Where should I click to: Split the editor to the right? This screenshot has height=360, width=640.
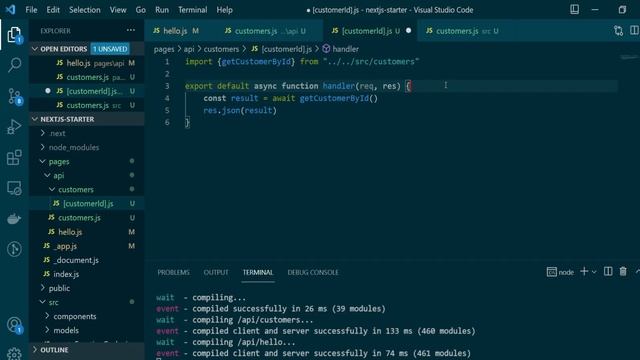pyautogui.click(x=634, y=31)
